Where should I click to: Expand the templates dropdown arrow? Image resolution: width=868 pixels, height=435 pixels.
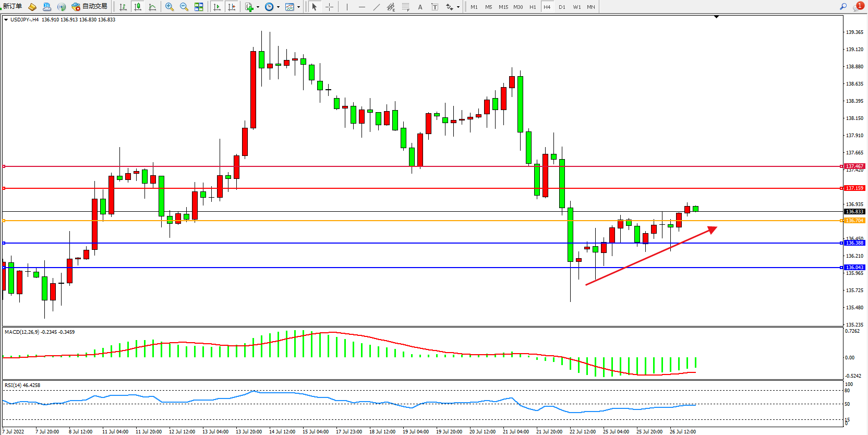click(x=298, y=7)
